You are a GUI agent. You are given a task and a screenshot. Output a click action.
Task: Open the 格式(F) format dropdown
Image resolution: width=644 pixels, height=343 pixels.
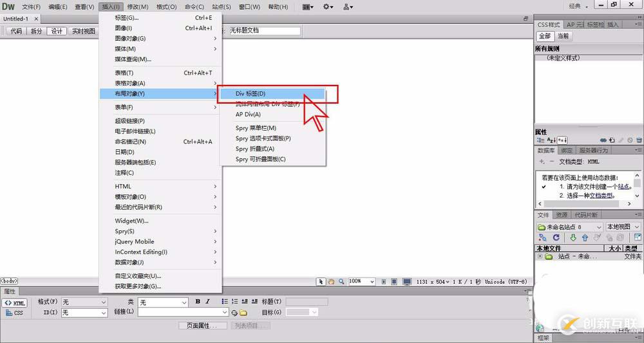pyautogui.click(x=84, y=302)
